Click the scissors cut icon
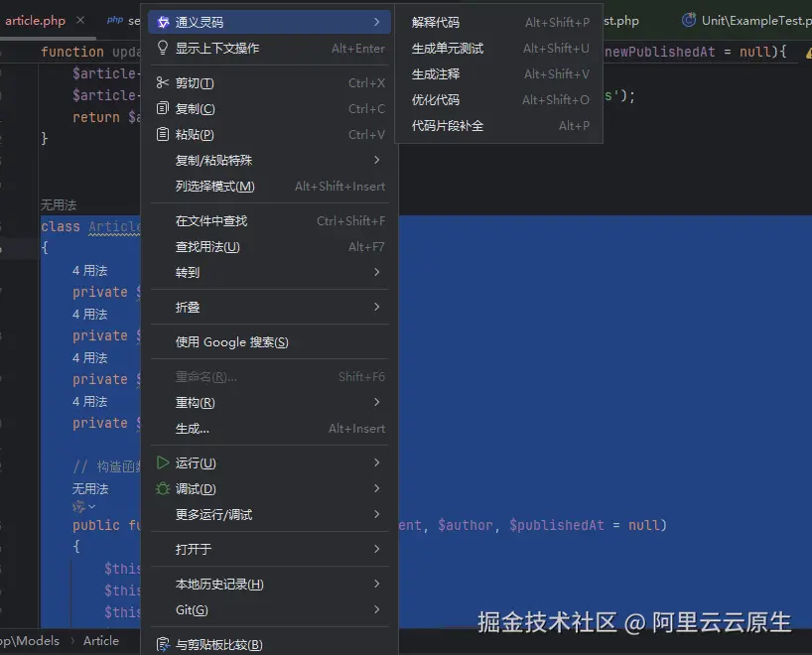Image resolution: width=812 pixels, height=655 pixels. [163, 82]
